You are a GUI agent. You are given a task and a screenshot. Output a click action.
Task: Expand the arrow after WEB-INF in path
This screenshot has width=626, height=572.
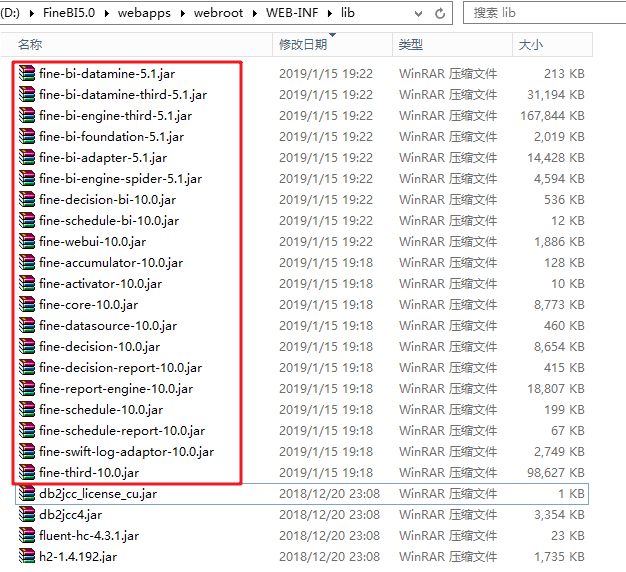[330, 14]
